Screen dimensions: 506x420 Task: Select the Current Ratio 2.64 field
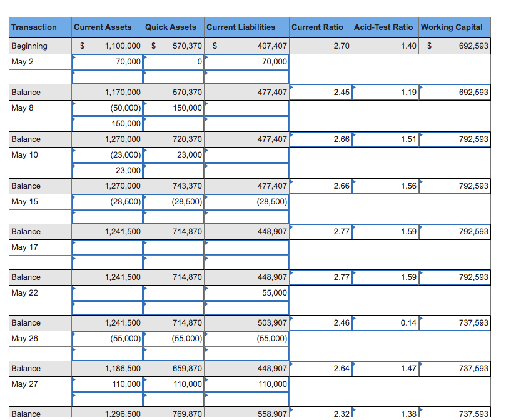point(320,369)
